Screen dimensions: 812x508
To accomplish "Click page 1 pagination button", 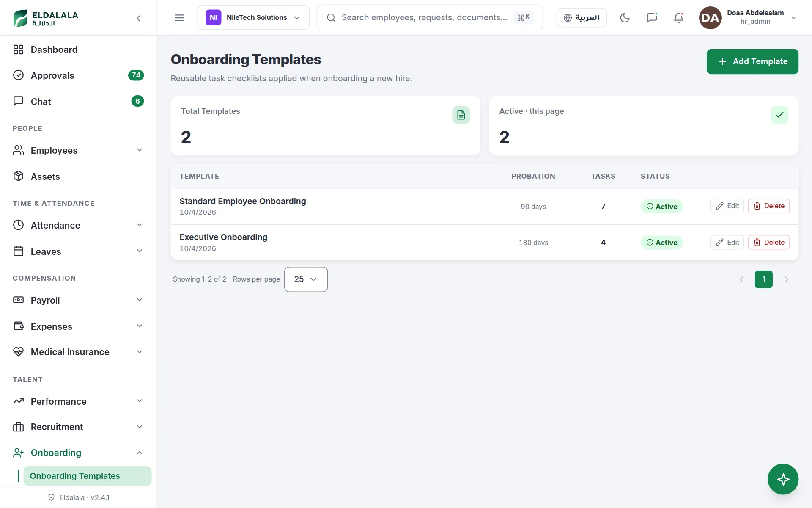I will click(763, 279).
